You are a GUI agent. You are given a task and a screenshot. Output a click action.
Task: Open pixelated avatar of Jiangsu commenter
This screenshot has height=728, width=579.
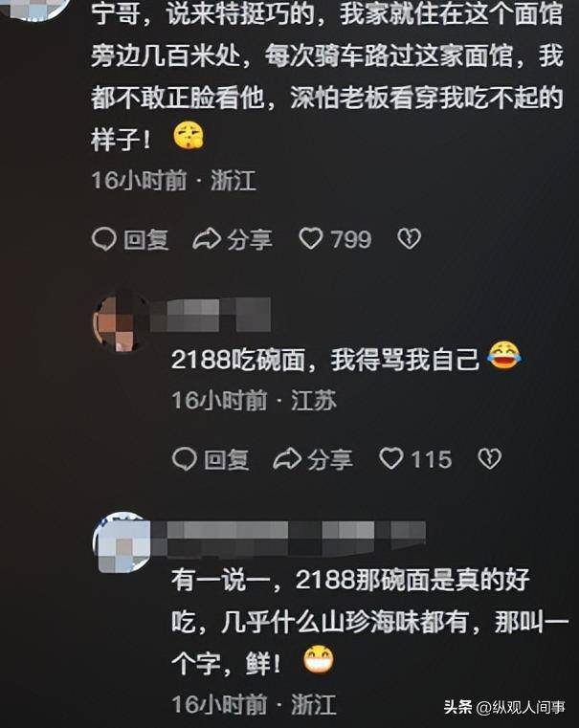pyautogui.click(x=118, y=322)
